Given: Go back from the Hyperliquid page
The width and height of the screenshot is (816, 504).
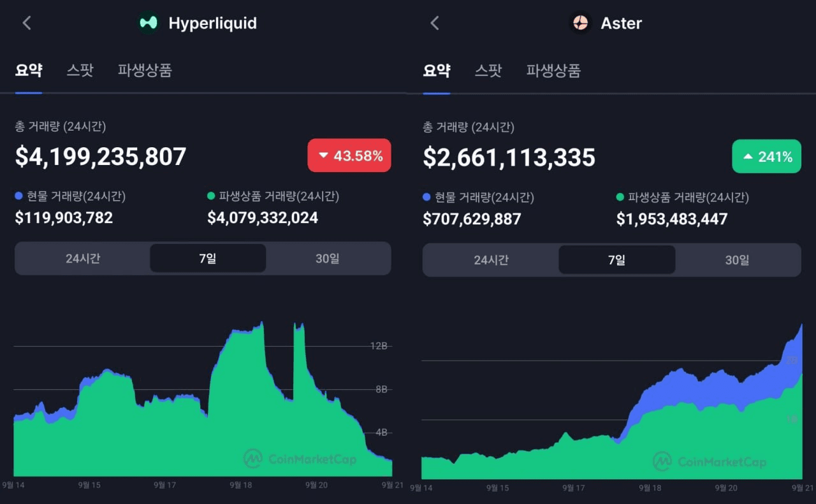Looking at the screenshot, I should (x=26, y=23).
